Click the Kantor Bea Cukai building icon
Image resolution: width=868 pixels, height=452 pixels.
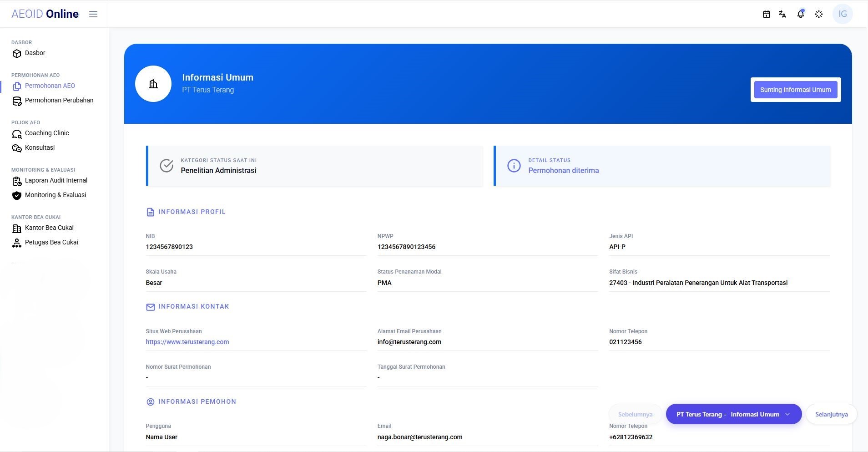pos(17,229)
